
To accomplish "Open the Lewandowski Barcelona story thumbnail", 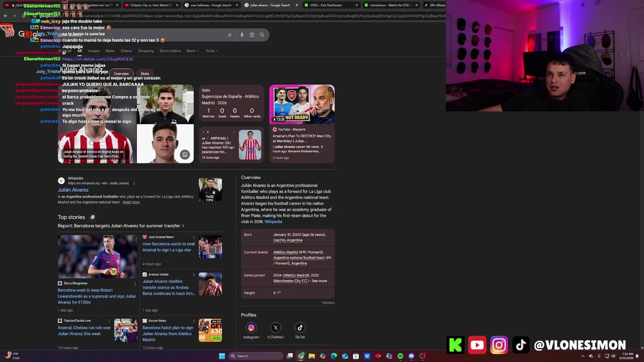I will 97,256.
